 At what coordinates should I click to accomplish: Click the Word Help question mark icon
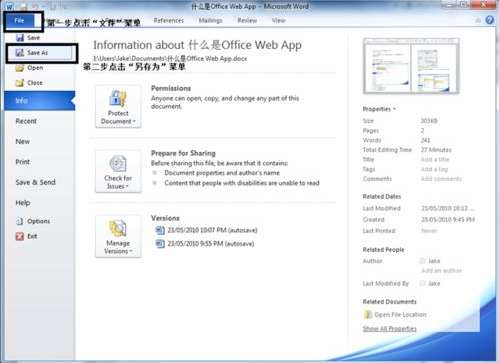coord(490,20)
